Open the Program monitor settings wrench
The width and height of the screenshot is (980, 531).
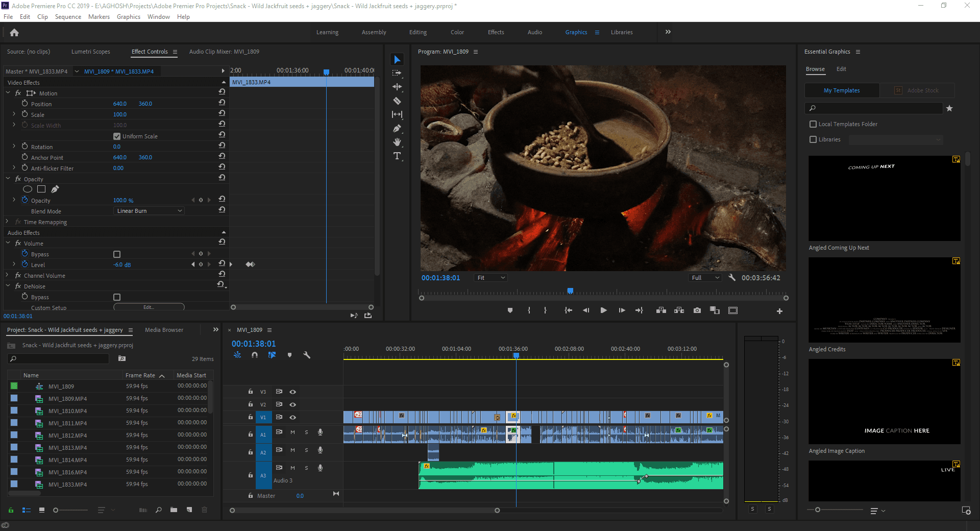coord(732,277)
